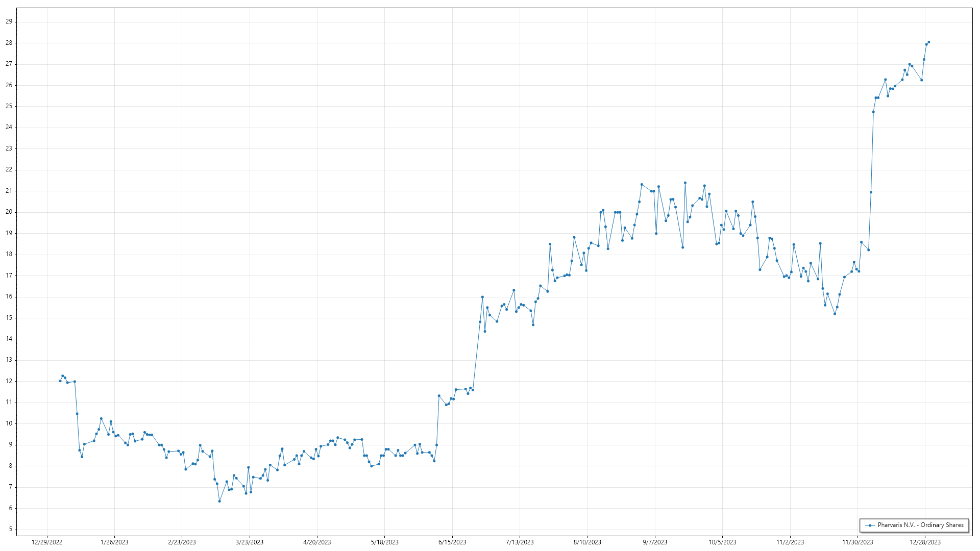
Task: Click the legend's blue line marker icon
Action: pos(870,525)
